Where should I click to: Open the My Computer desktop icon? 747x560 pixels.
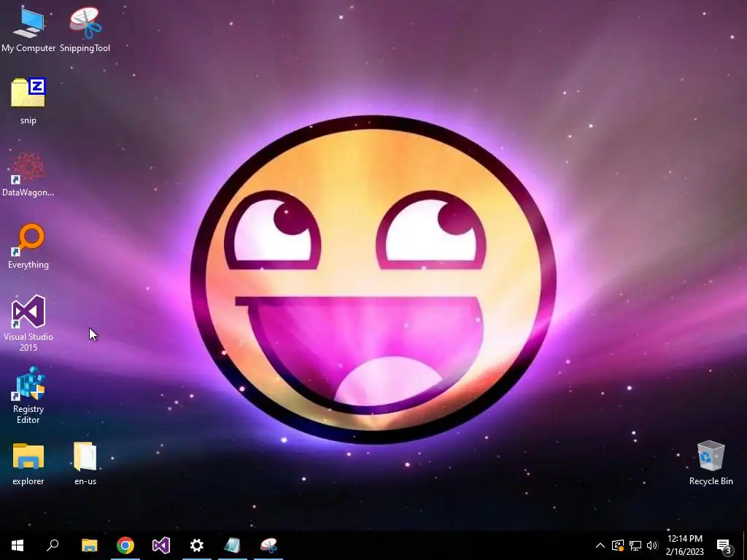(x=28, y=29)
